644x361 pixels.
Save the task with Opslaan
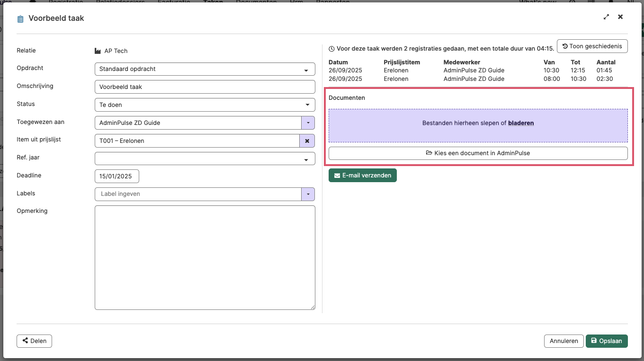point(607,341)
